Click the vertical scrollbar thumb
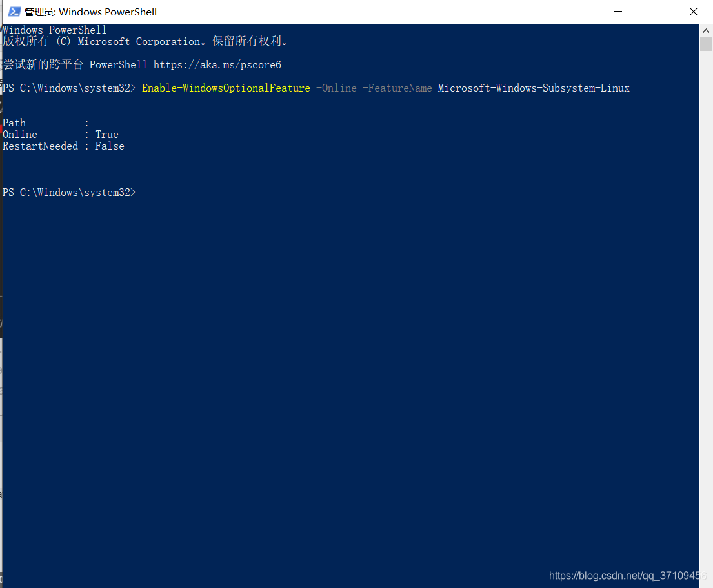This screenshot has width=713, height=588. [x=706, y=44]
